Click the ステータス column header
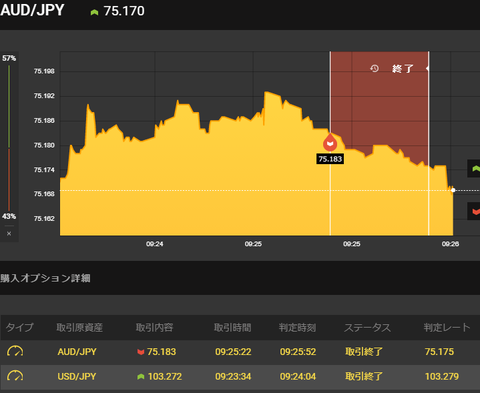The image size is (480, 393). (367, 328)
